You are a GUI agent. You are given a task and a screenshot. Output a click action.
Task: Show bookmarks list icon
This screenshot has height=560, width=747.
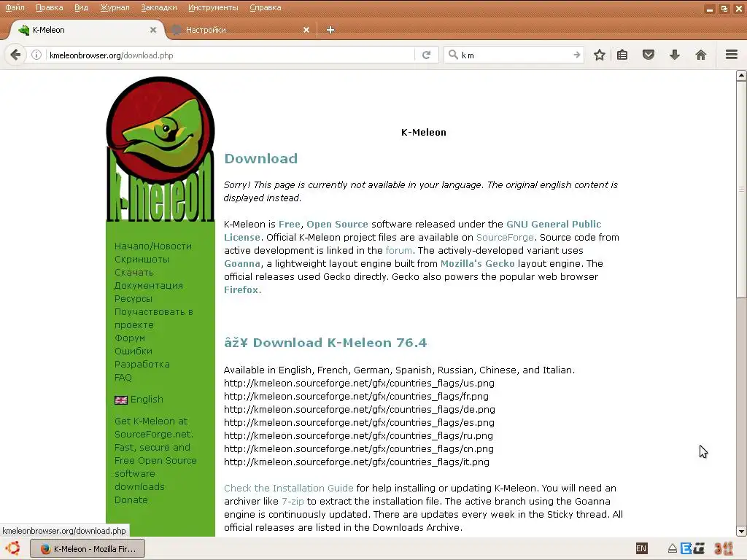[622, 55]
